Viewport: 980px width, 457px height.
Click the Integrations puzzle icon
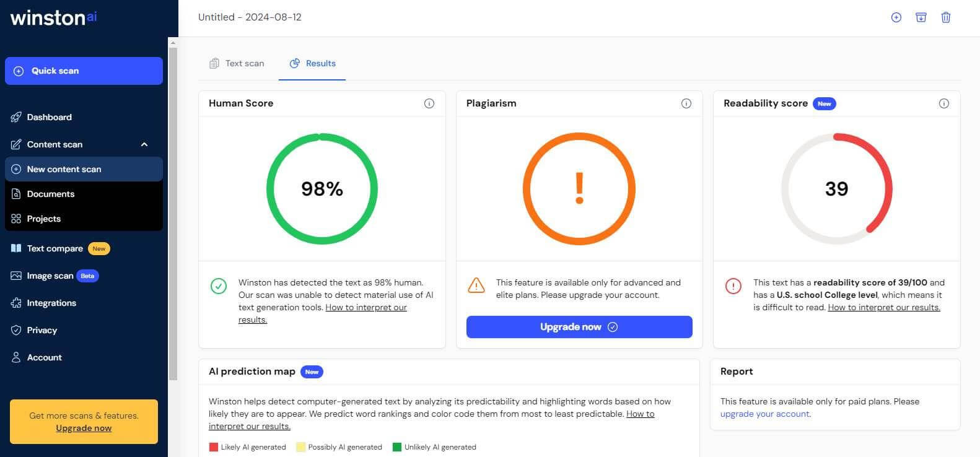pyautogui.click(x=16, y=303)
